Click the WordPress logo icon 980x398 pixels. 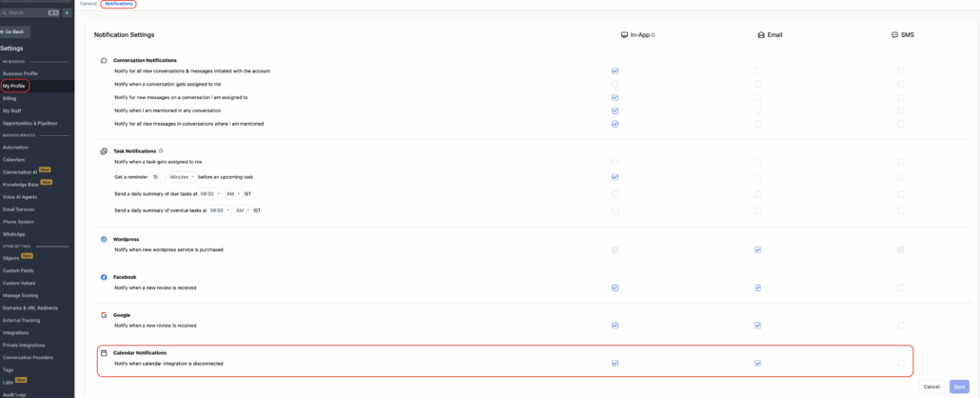(x=104, y=239)
